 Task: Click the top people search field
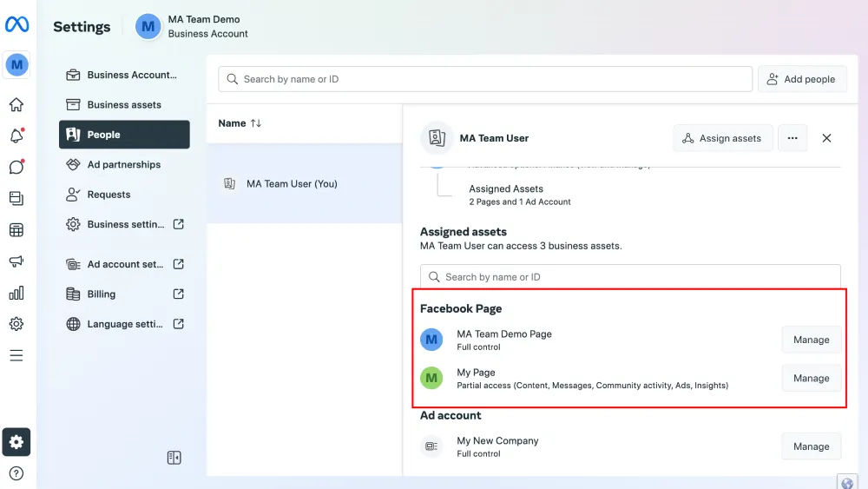pyautogui.click(x=484, y=79)
